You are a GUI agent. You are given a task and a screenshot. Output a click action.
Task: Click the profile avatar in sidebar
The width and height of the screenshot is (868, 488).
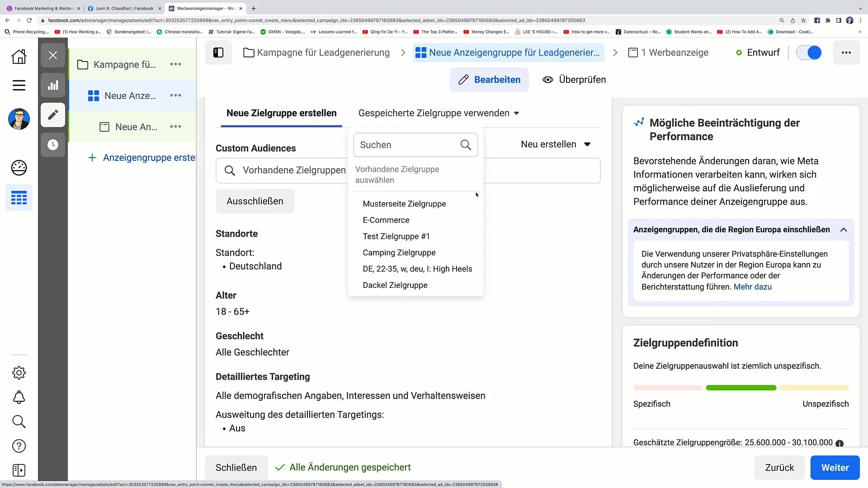tap(19, 119)
